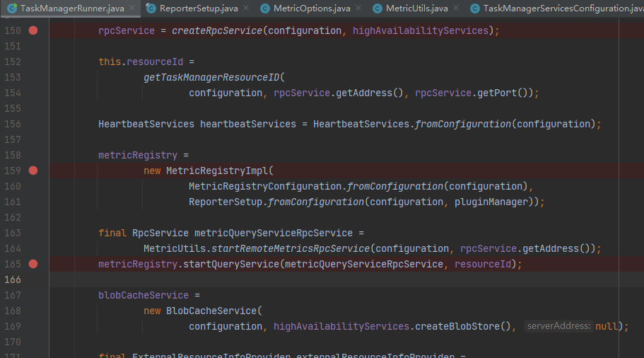Remove the breakpoint on line 150

tap(33, 30)
